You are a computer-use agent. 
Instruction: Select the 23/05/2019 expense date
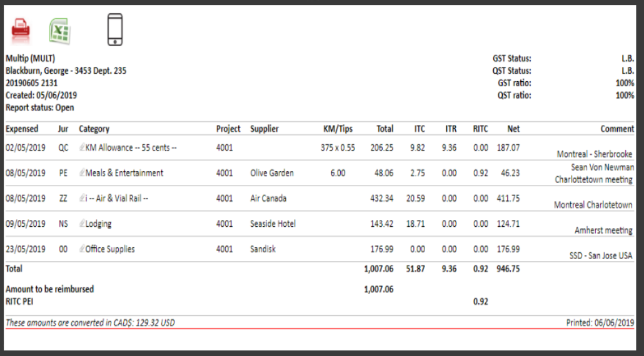[x=26, y=249]
